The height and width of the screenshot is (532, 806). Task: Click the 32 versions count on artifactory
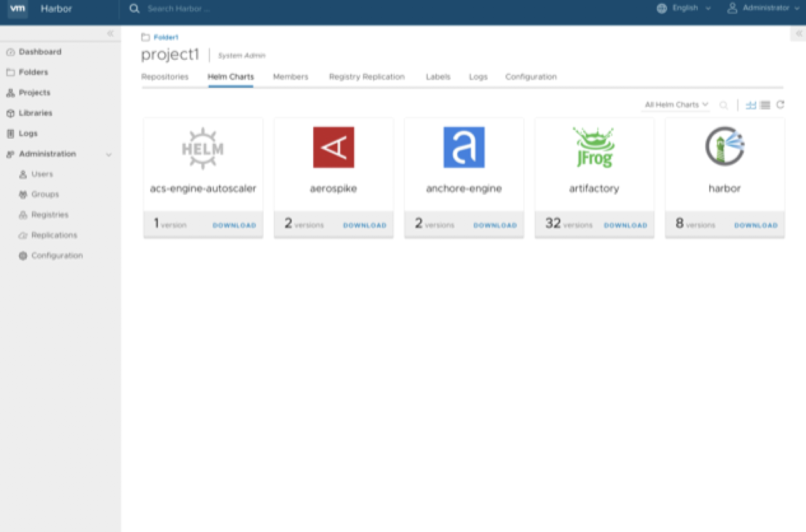pyautogui.click(x=569, y=224)
